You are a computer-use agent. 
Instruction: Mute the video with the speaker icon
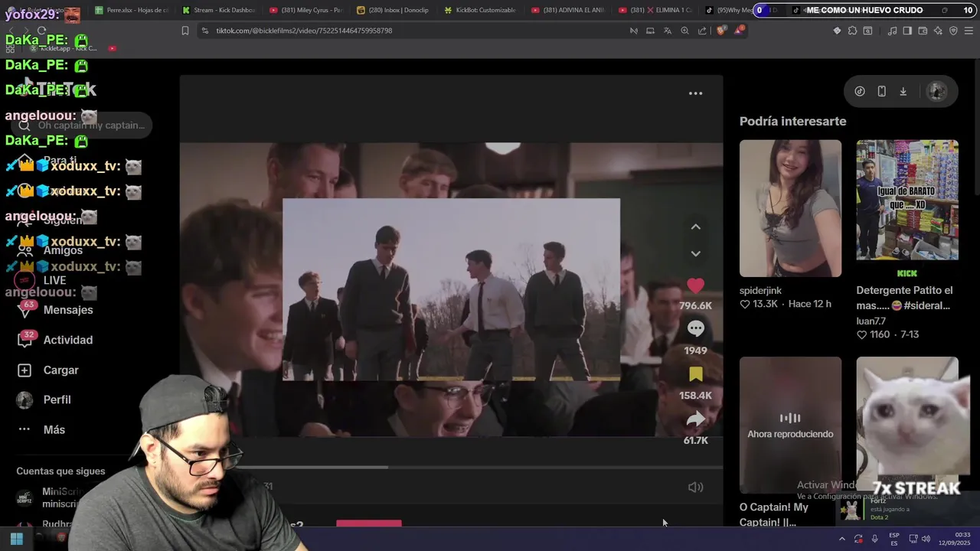(695, 487)
